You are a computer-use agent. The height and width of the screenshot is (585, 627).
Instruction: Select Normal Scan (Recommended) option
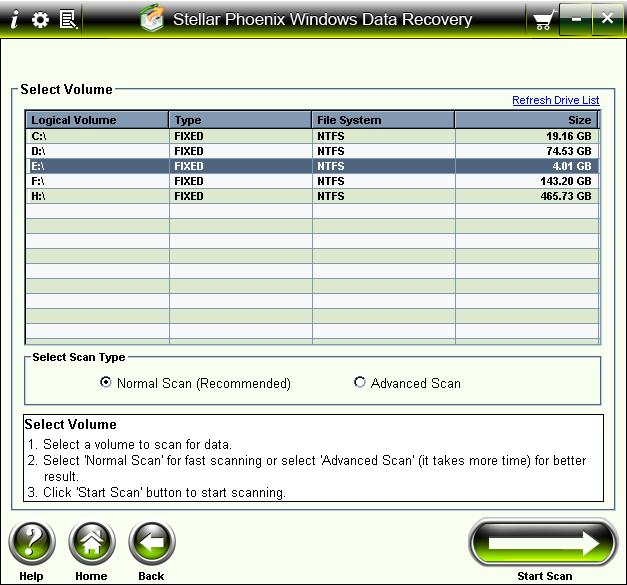coord(106,383)
